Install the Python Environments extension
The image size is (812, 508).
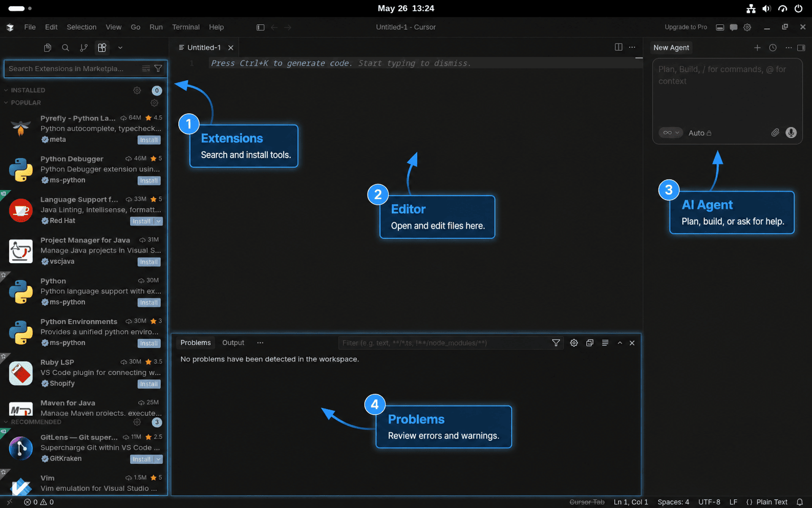[x=149, y=343]
